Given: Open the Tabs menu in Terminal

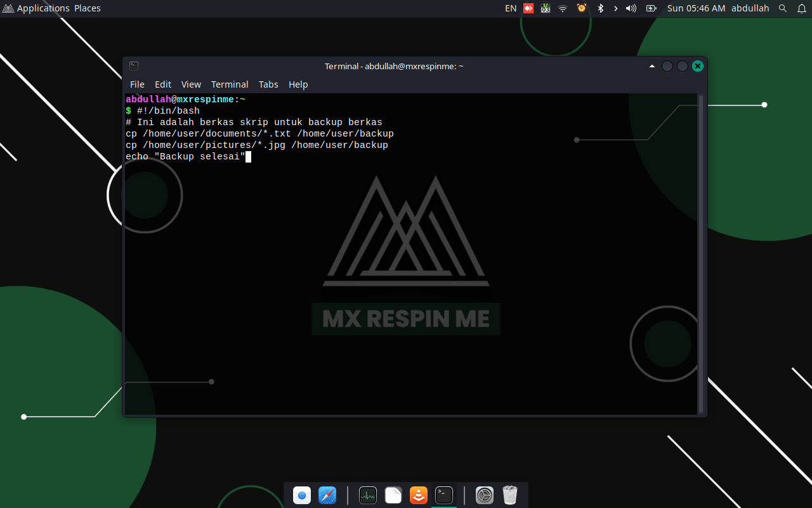Looking at the screenshot, I should 268,84.
